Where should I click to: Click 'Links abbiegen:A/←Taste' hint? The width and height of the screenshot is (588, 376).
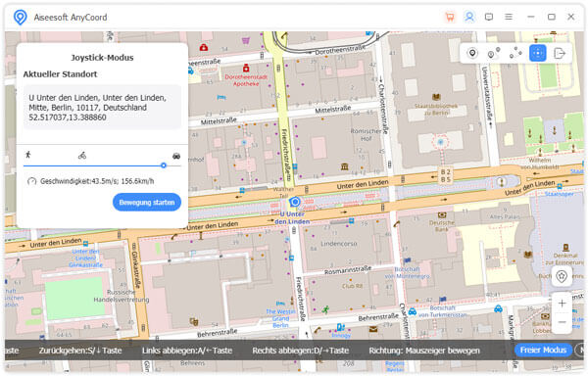click(187, 351)
